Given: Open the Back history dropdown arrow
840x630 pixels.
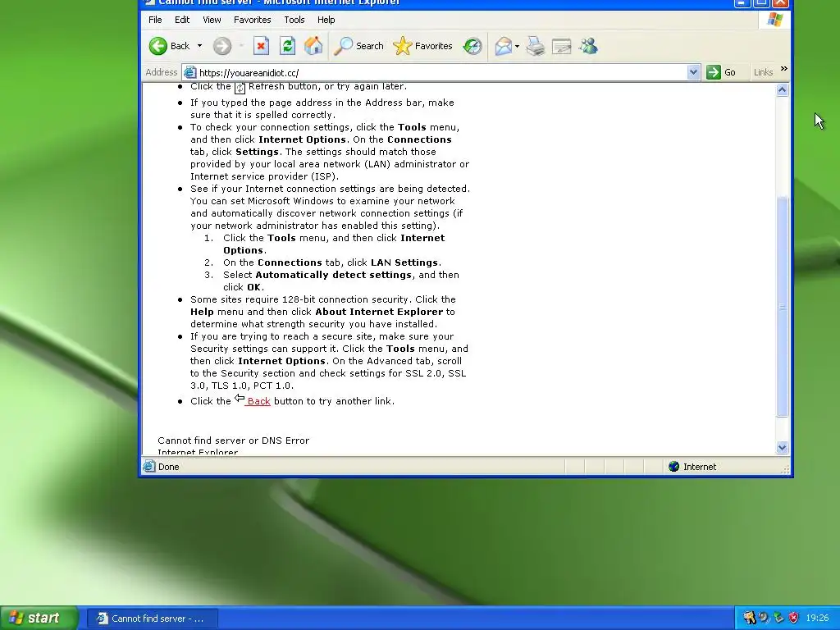Looking at the screenshot, I should tap(200, 46).
